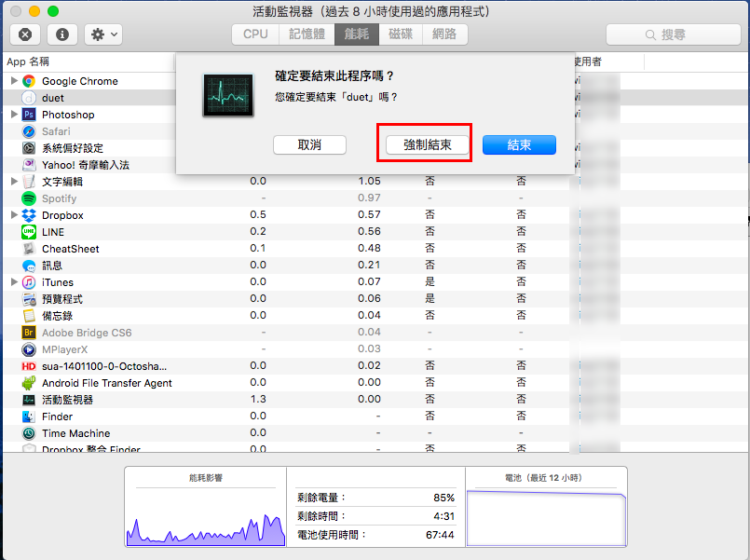Click the duet app icon
Image resolution: width=750 pixels, height=560 pixels.
pyautogui.click(x=29, y=98)
